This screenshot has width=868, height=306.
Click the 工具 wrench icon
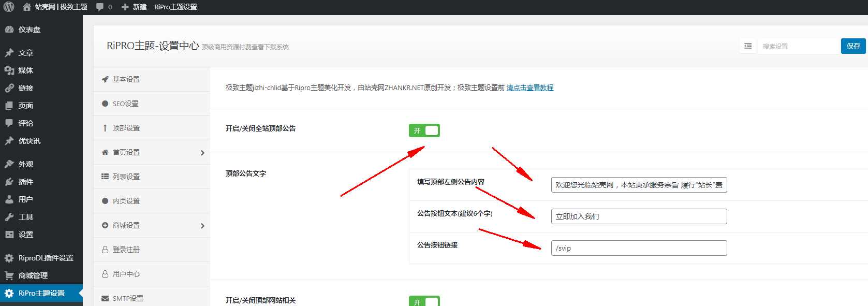[x=9, y=217]
